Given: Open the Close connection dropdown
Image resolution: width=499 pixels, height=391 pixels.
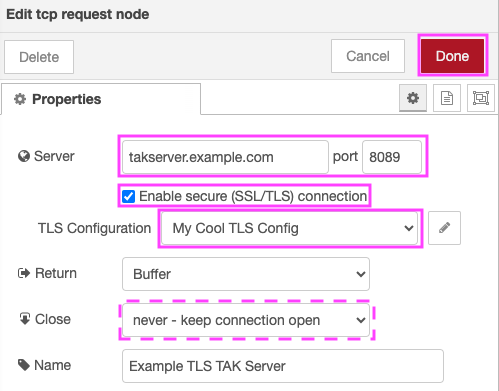Looking at the screenshot, I should pos(246,320).
